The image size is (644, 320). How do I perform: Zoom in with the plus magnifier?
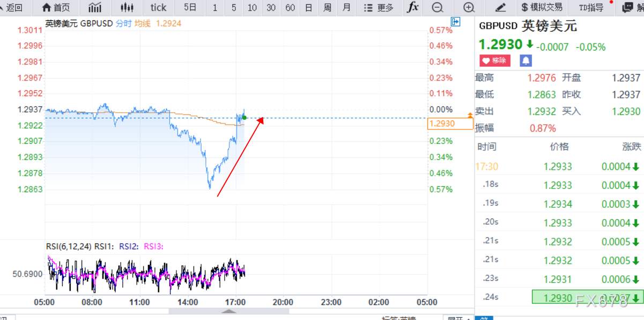pos(469,8)
